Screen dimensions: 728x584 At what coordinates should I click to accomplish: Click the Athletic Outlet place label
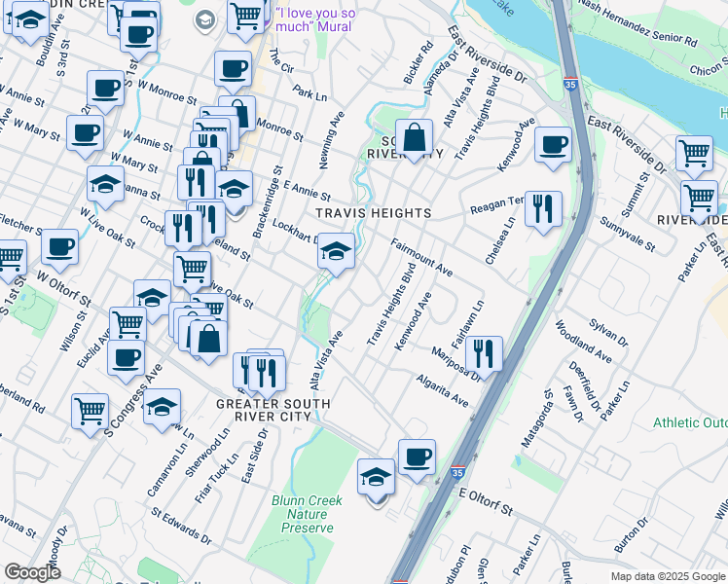point(690,422)
